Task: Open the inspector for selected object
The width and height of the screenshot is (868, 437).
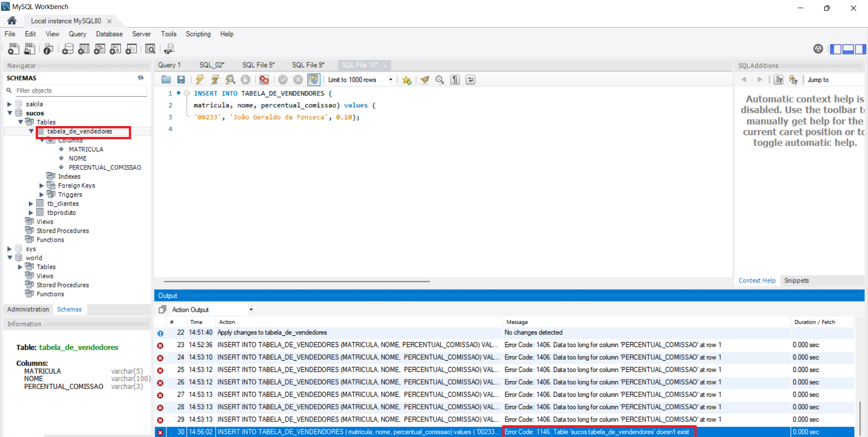Action: tap(48, 49)
